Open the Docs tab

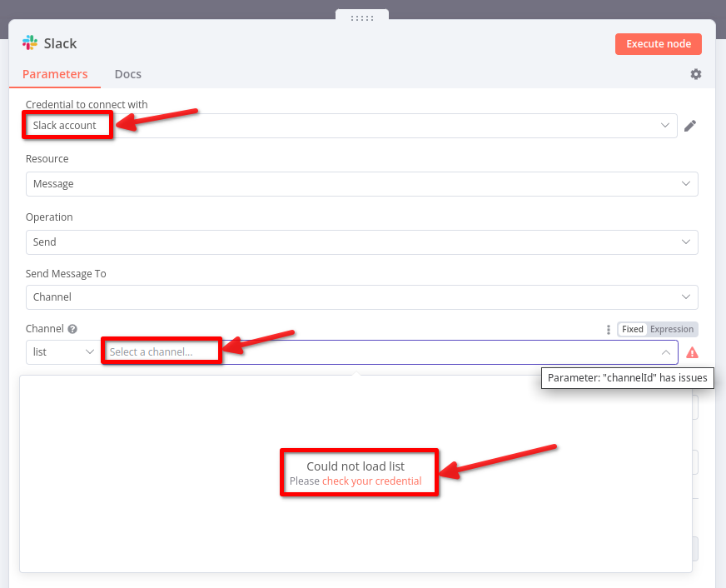pos(128,74)
